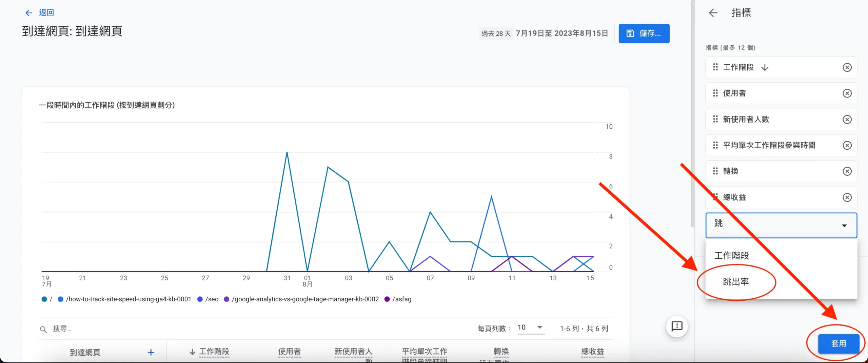Remove the 轉換 metric
This screenshot has width=868, height=363.
tap(847, 171)
